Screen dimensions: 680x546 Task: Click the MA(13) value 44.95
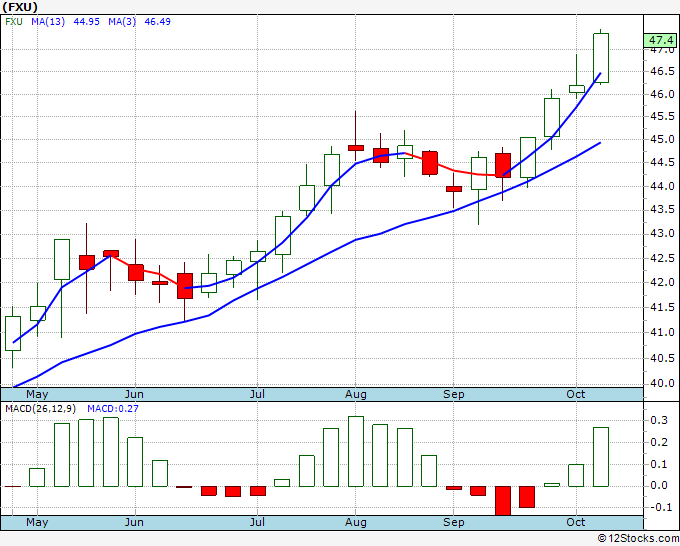[x=87, y=22]
